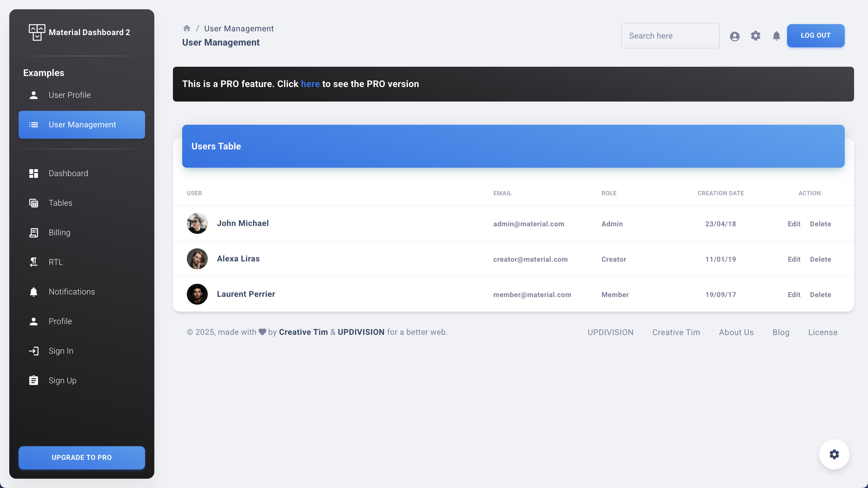
Task: Go to User Profile in Examples
Action: tap(70, 95)
